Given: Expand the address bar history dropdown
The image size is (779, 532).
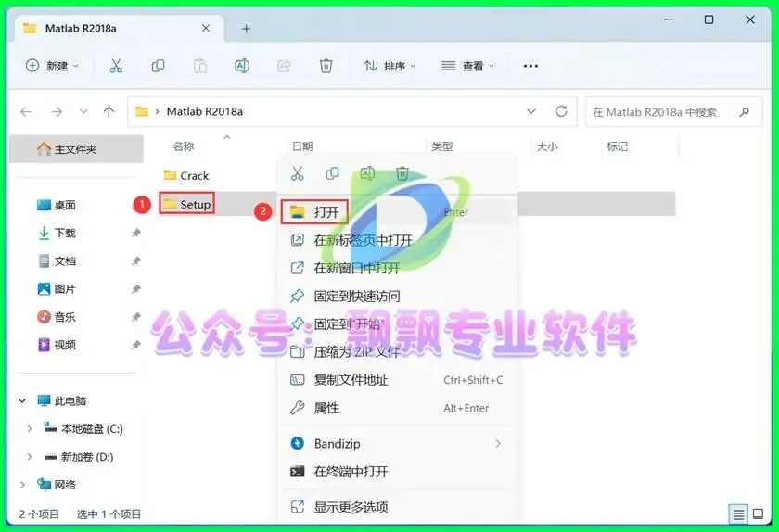Looking at the screenshot, I should click(x=531, y=111).
